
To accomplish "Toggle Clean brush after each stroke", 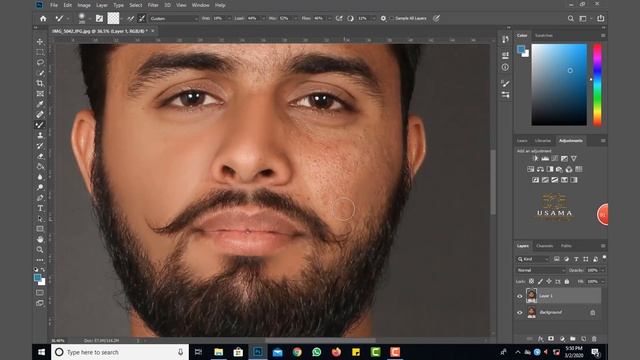I will tap(142, 18).
